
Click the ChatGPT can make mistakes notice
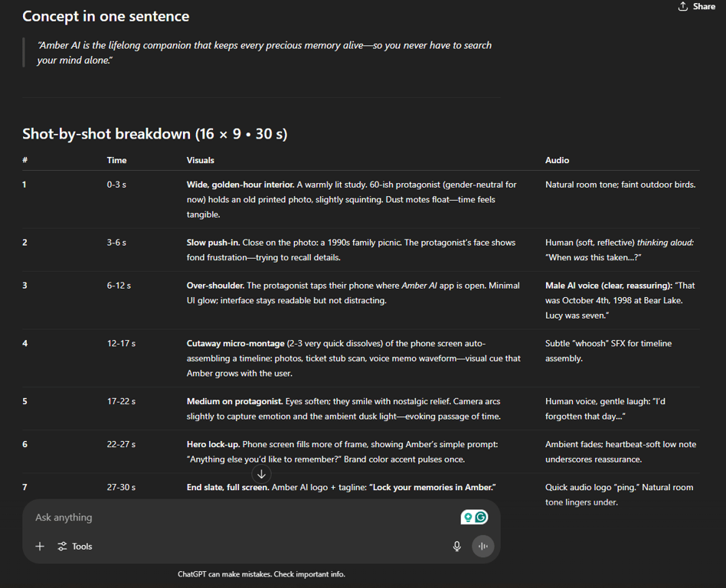261,574
